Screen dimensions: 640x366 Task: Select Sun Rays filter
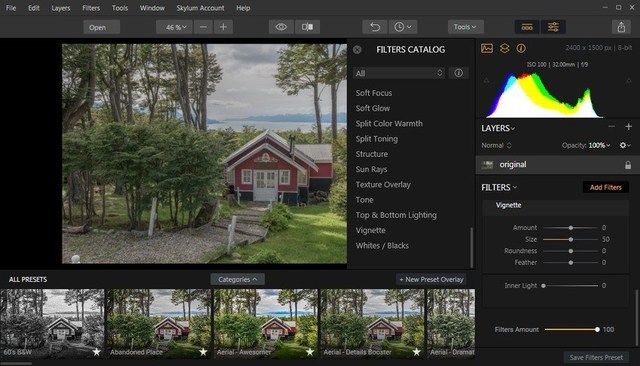pos(371,169)
